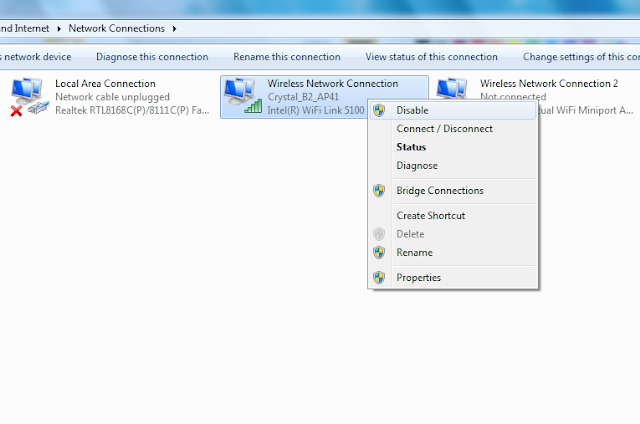Click the shield icon beside Disable
This screenshot has width=640, height=424.
tap(379, 110)
